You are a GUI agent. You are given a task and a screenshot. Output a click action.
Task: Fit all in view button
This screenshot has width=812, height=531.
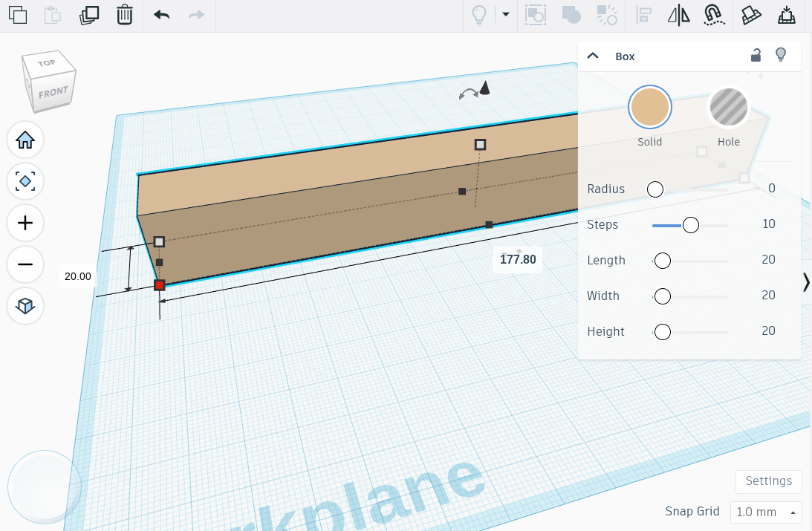[x=25, y=181]
